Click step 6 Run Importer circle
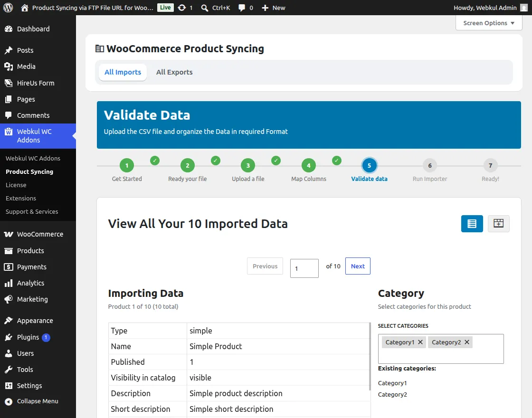 [x=430, y=166]
